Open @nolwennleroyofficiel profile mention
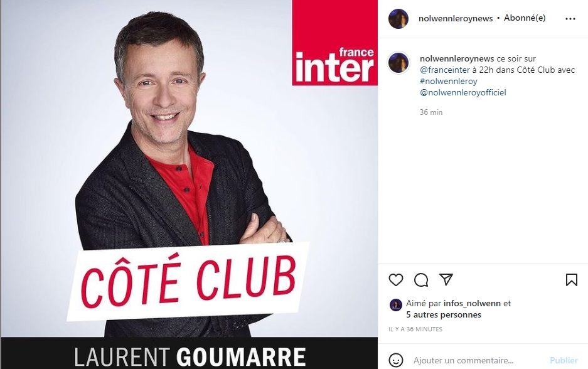This screenshot has width=588, height=369. point(463,92)
